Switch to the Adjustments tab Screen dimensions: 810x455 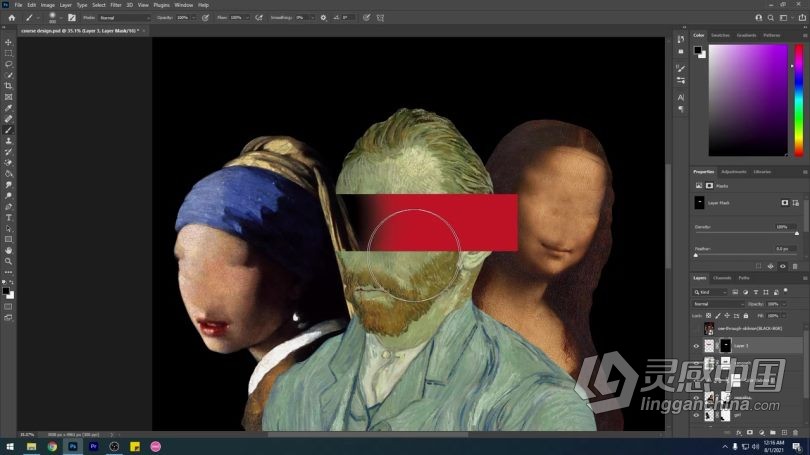coord(734,171)
